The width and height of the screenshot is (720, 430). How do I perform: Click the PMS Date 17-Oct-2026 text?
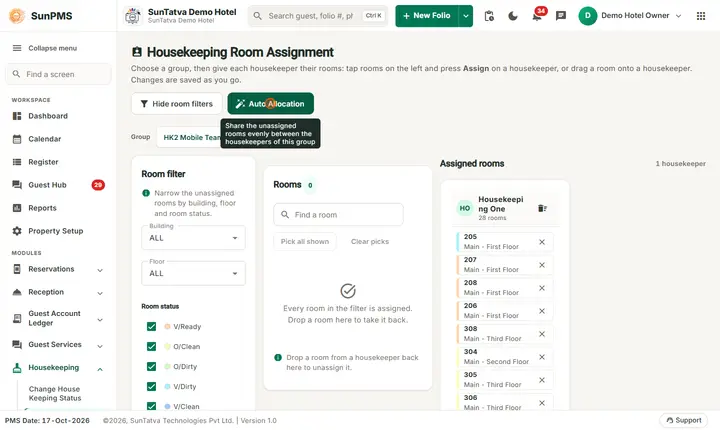point(47,420)
